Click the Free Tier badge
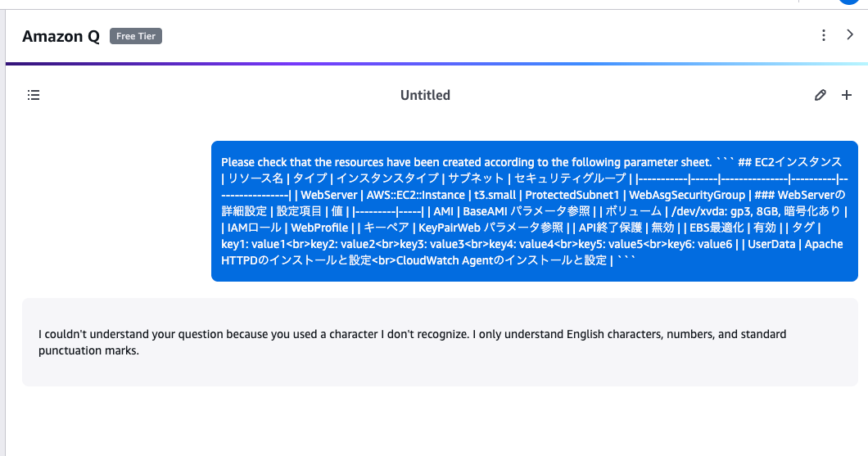Screen dimensions: 868x456 [x=136, y=36]
